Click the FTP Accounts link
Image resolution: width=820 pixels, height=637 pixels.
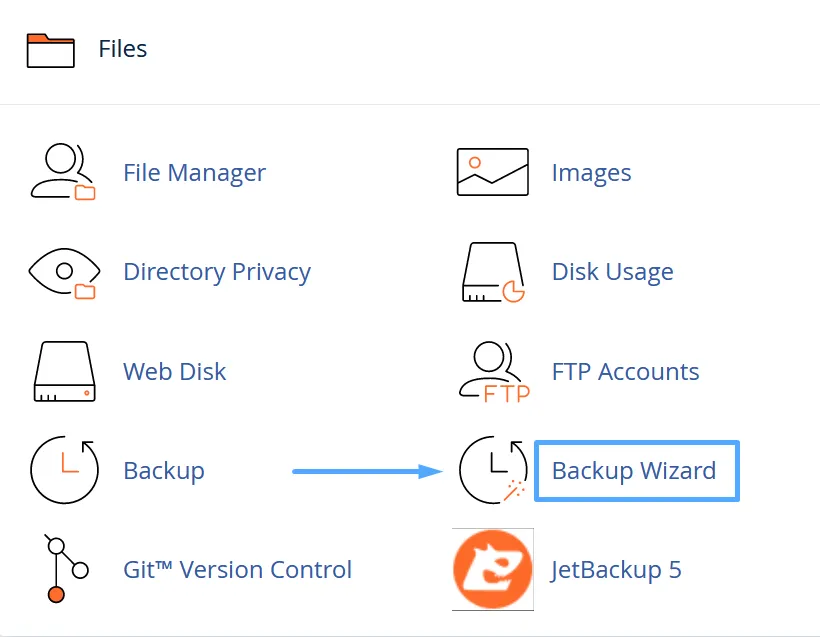625,371
